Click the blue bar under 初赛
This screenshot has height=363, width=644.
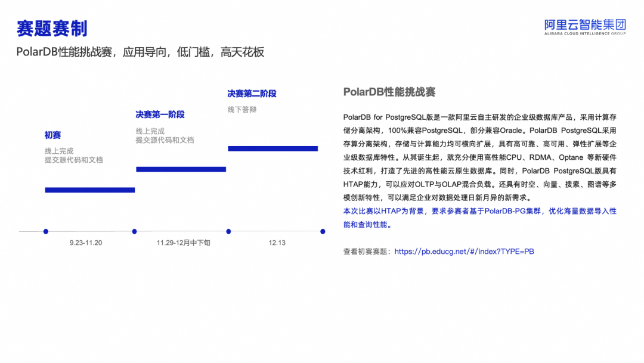(x=90, y=190)
